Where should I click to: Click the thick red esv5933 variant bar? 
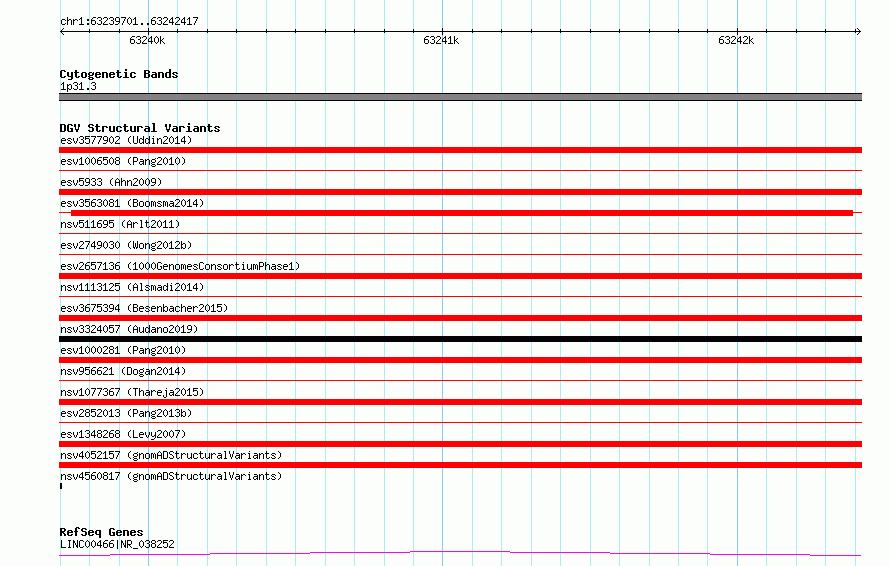coord(460,192)
